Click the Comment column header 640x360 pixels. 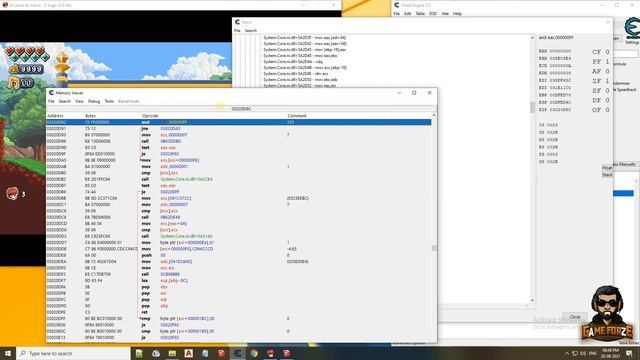click(x=297, y=116)
